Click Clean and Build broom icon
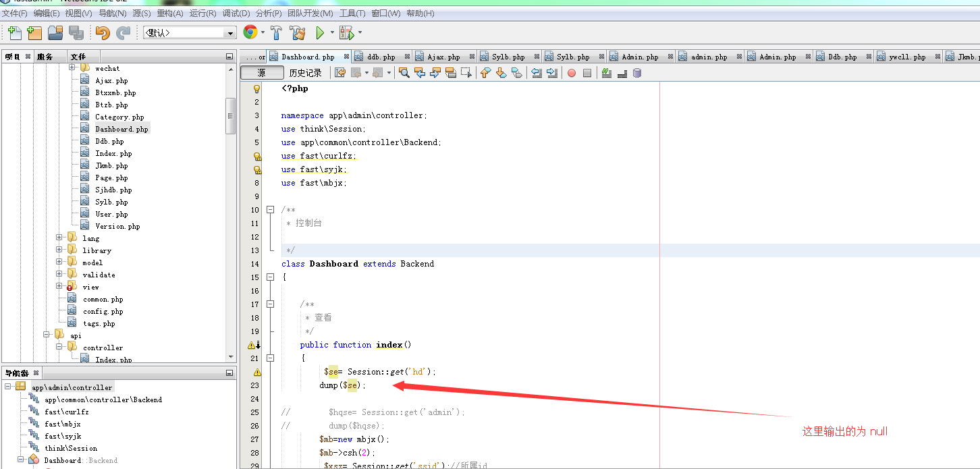The height and width of the screenshot is (469, 980). point(297,32)
